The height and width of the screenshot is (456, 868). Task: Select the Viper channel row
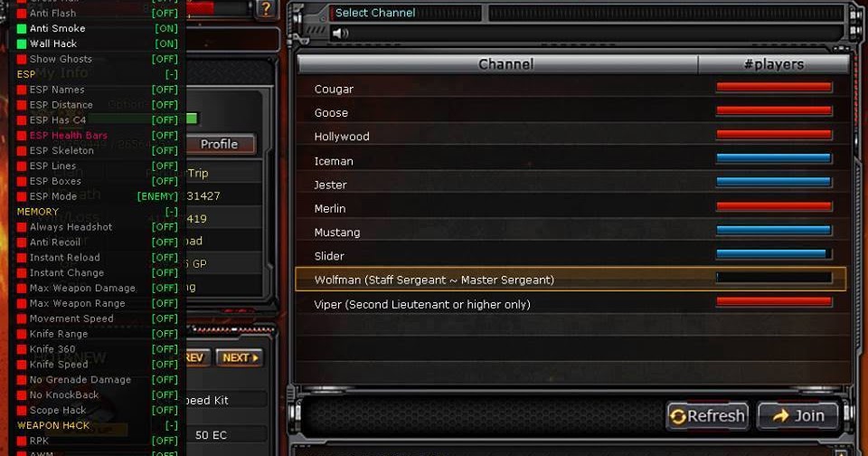(x=571, y=304)
